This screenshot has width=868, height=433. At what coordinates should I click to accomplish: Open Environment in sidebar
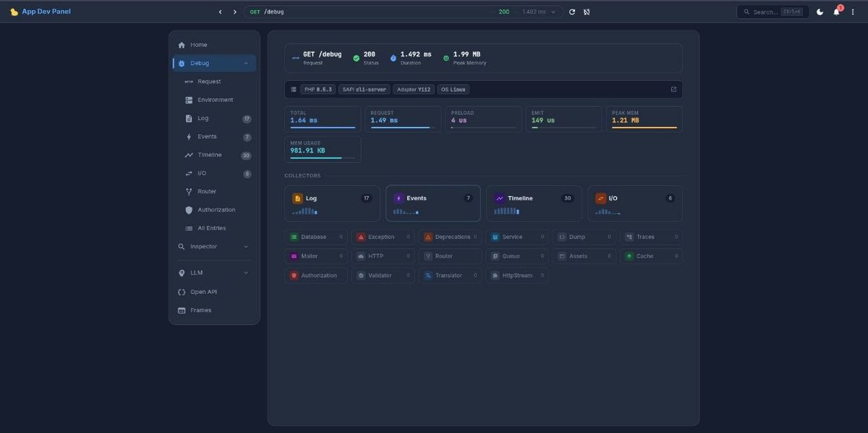coord(214,100)
